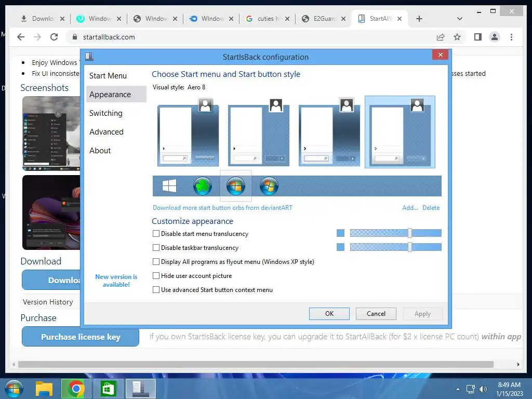This screenshot has width=532, height=399.
Task: Confirm settings with OK button
Action: [x=329, y=313]
